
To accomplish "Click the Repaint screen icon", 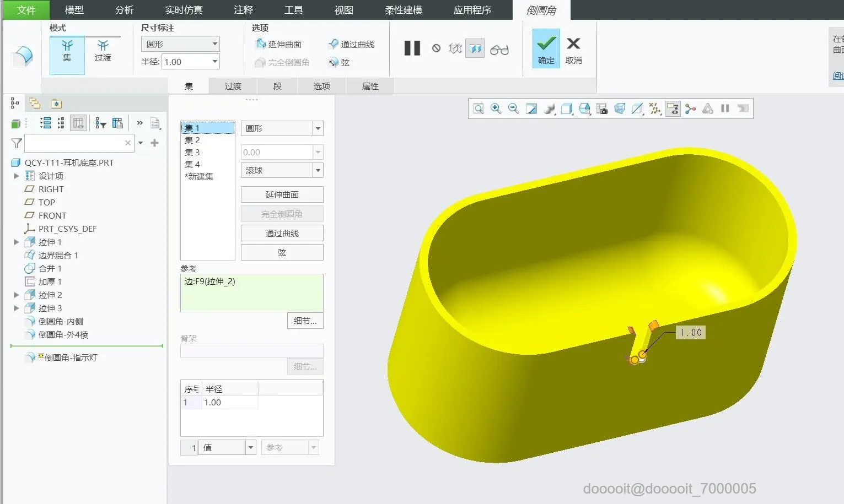I will pyautogui.click(x=531, y=109).
